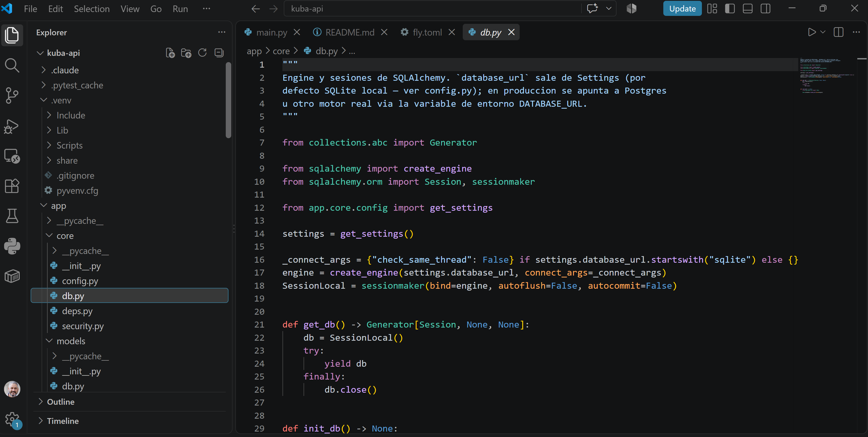Go back with the navigation arrow
The height and width of the screenshot is (437, 868).
coord(255,9)
